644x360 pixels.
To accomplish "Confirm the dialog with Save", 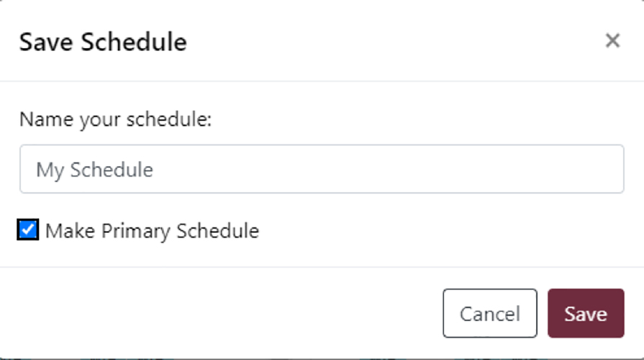I will (x=585, y=313).
